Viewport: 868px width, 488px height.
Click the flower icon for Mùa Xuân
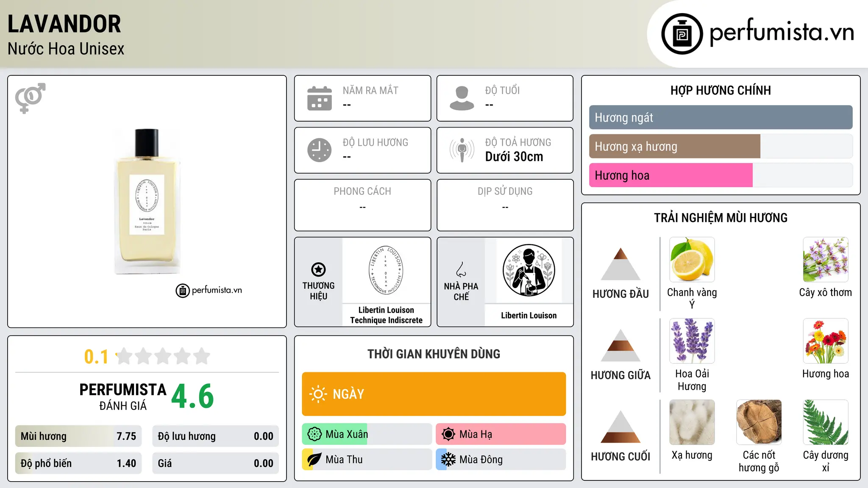pos(314,434)
